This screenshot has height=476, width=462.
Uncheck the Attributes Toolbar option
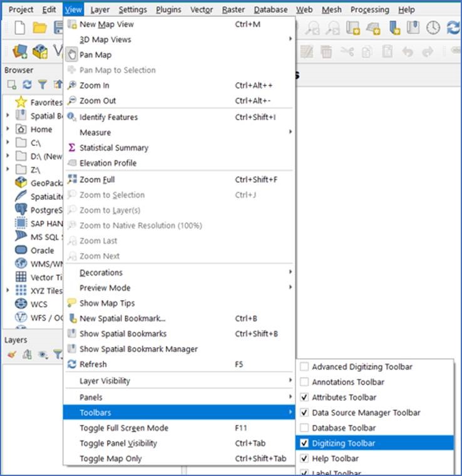pyautogui.click(x=304, y=397)
